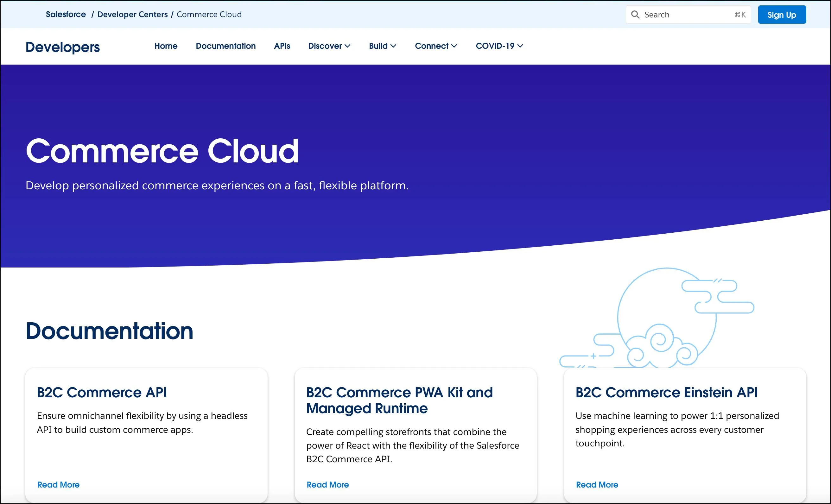The image size is (831, 504).
Task: Click Read More for B2C Commerce Einstein API
Action: [598, 484]
